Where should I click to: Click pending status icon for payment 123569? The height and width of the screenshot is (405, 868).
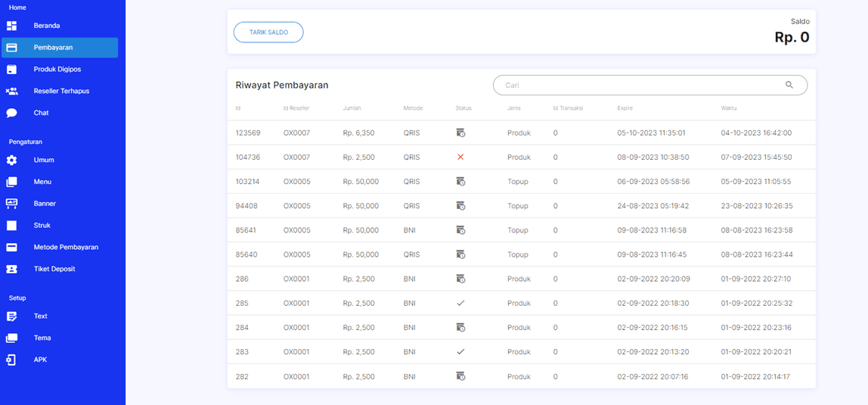(460, 133)
